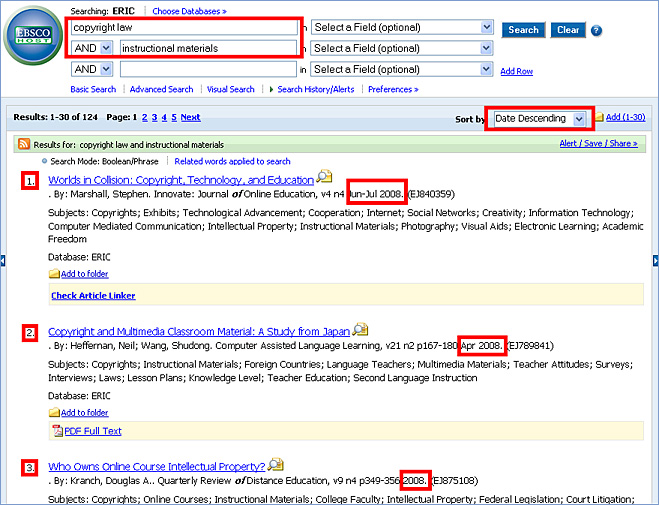Add to folder for Worlds in Collision result
This screenshot has width=659, height=505.
(84, 274)
